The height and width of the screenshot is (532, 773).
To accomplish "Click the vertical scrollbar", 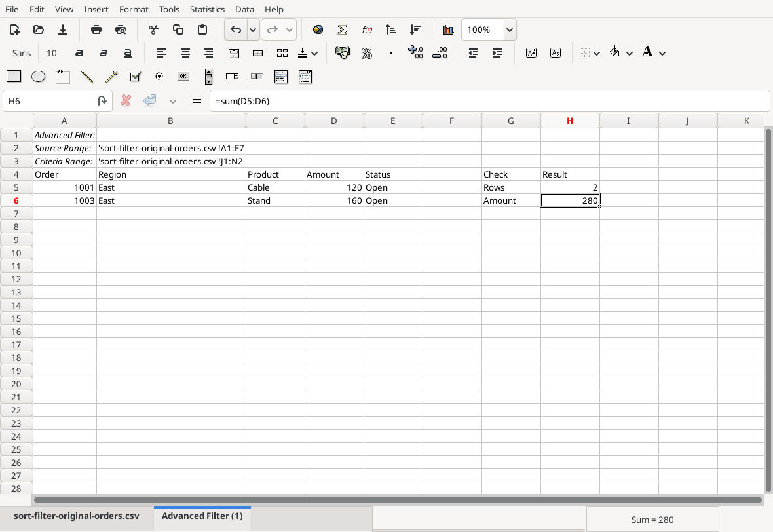I will click(x=768, y=310).
